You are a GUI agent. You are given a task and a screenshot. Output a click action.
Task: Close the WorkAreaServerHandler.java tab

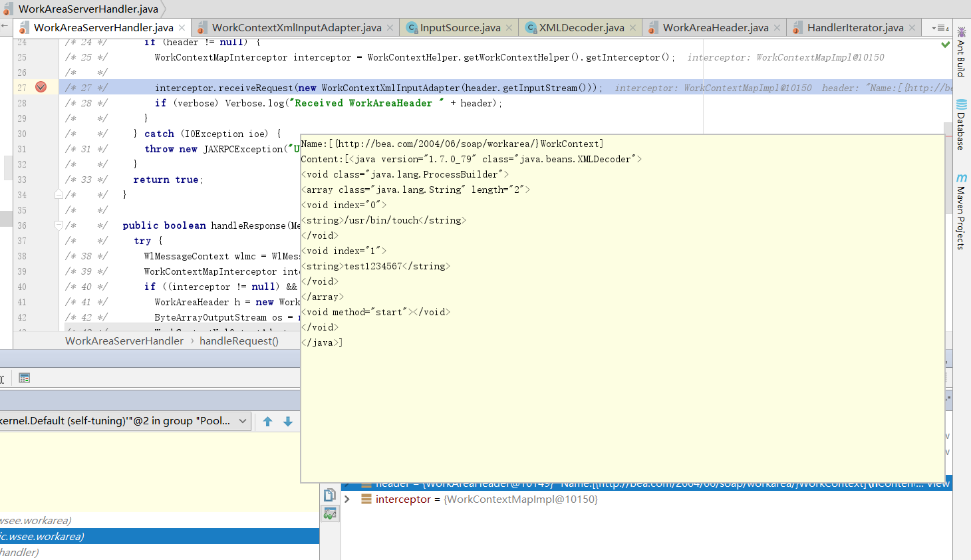tap(182, 28)
